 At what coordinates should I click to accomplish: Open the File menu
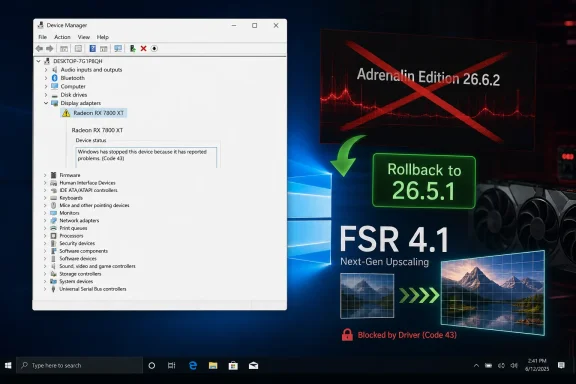coord(43,37)
